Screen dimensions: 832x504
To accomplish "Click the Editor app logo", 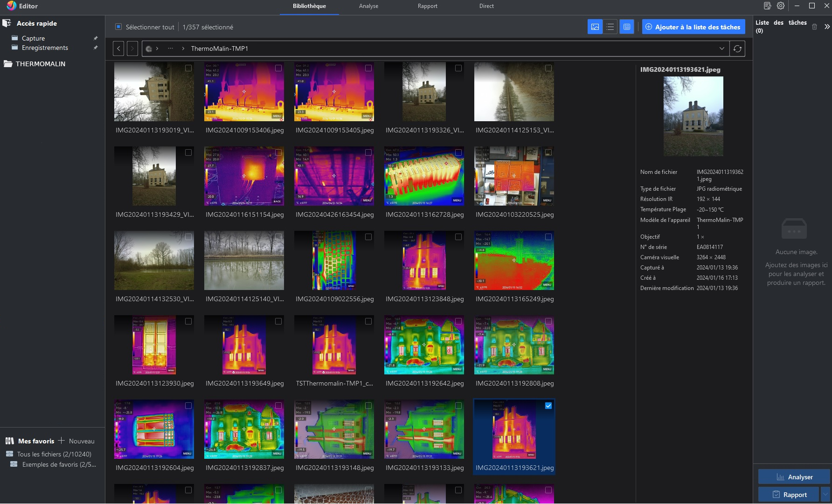I will [11, 6].
